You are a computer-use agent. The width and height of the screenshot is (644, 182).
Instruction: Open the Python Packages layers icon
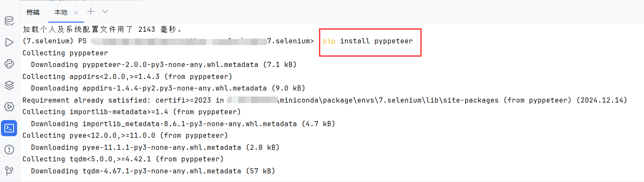coord(9,85)
